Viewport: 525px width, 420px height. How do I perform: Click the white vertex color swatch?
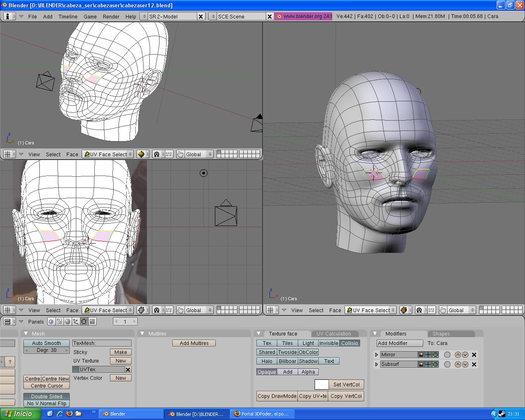click(322, 384)
